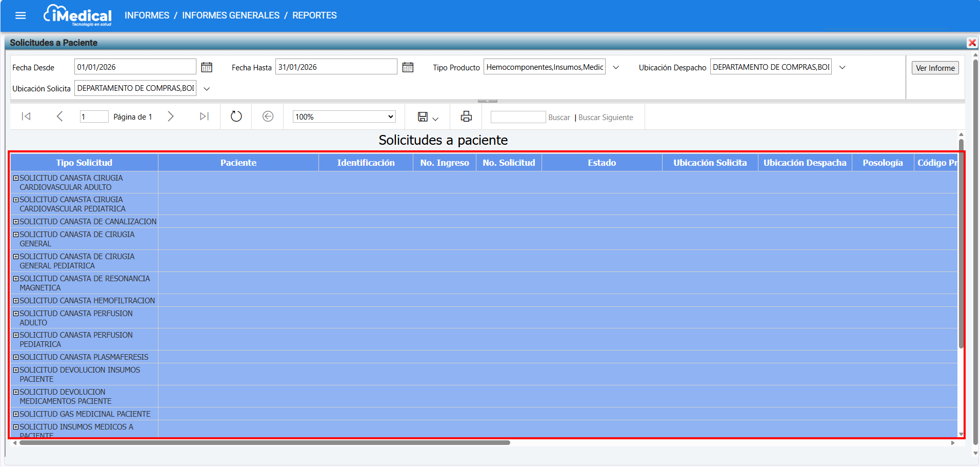Go to the first report page
Screen dimensions: 980x467
pyautogui.click(x=26, y=116)
